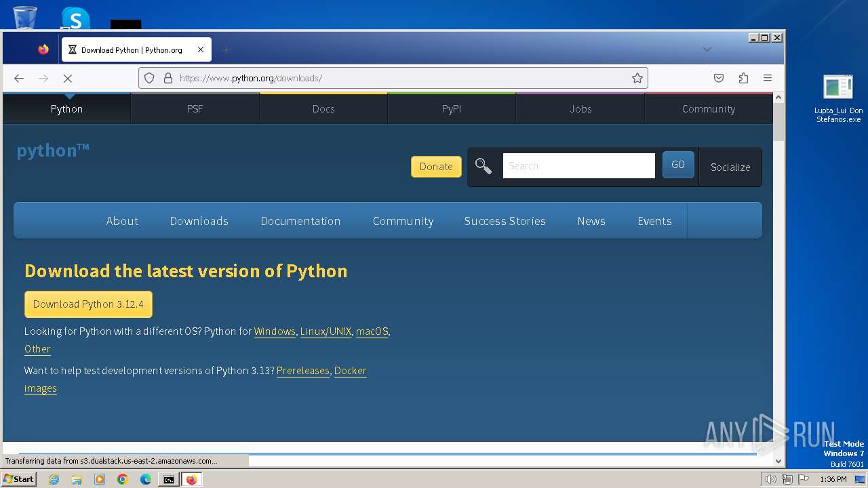Viewport: 868px width, 488px height.
Task: Open the Events navigation menu
Action: (x=654, y=221)
